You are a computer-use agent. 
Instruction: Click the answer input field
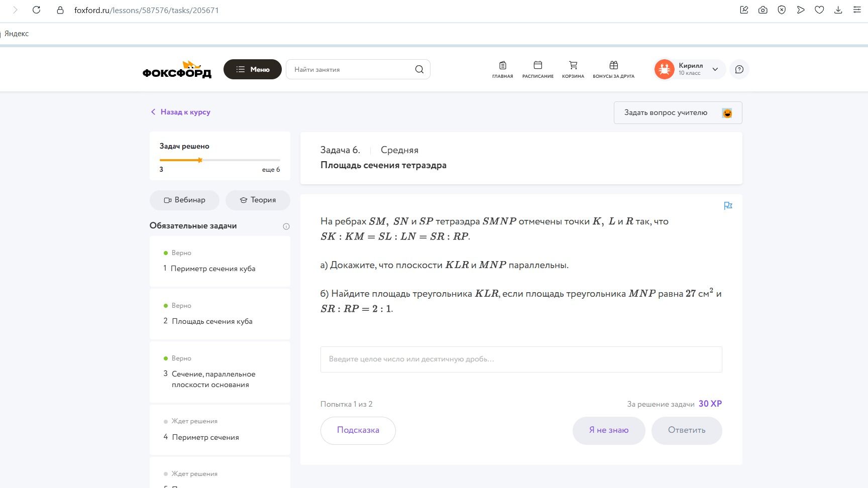(521, 359)
